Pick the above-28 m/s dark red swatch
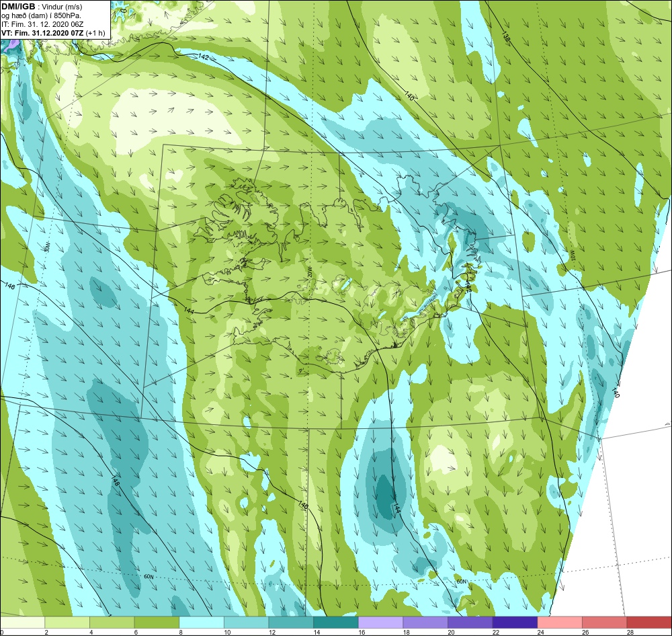This screenshot has height=636, width=672. [x=649, y=623]
